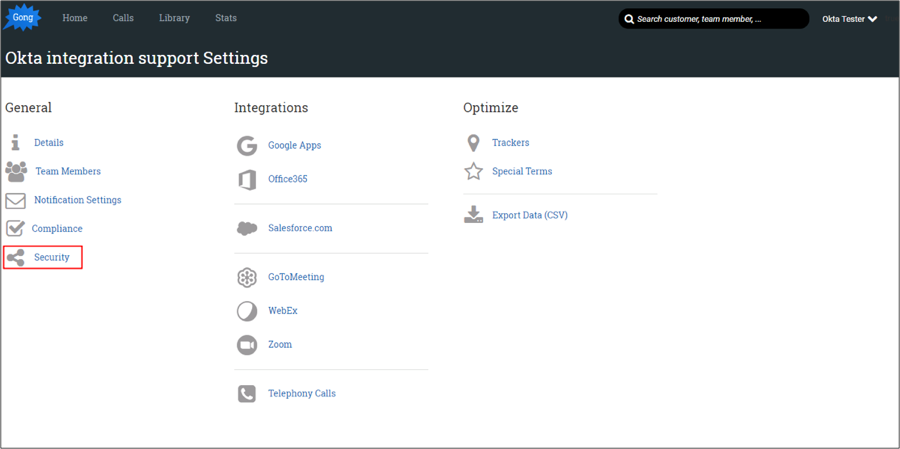Expand the Okta Tester user dropdown

850,19
